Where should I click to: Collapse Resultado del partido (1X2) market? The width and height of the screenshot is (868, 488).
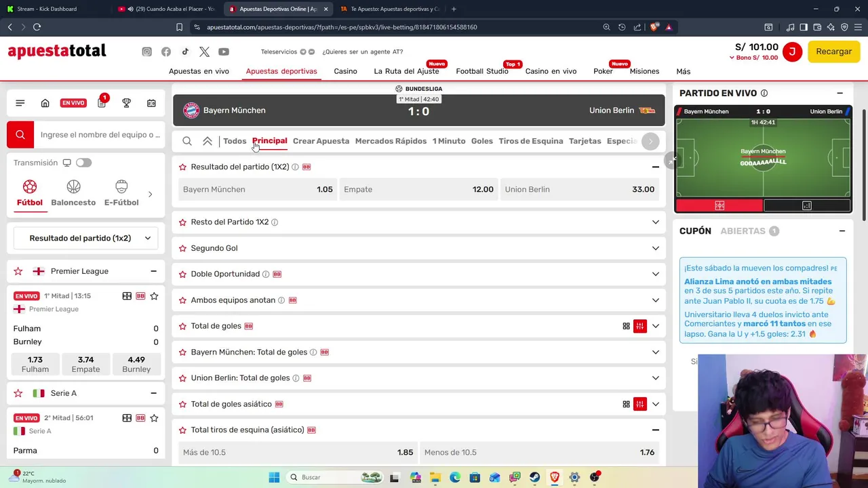click(655, 167)
